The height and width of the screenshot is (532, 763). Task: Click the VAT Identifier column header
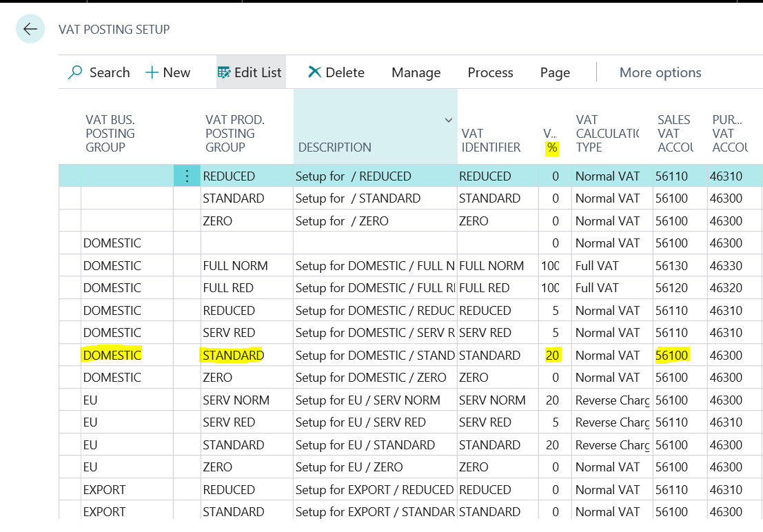click(x=491, y=141)
